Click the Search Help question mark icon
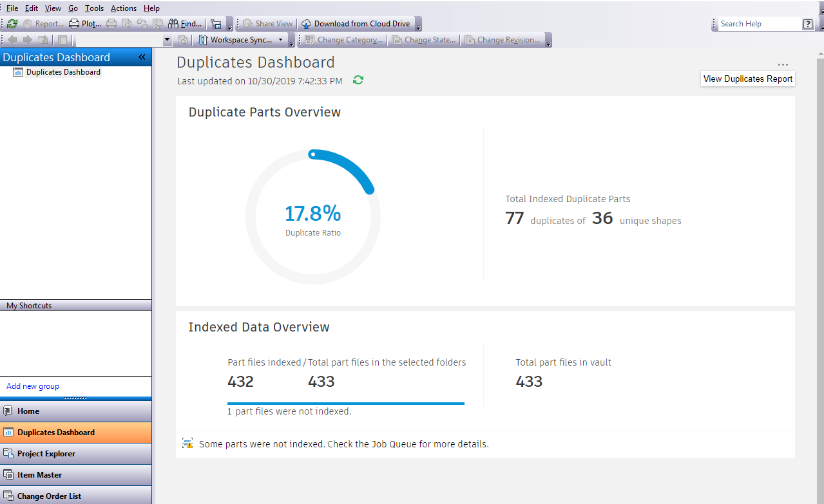Image resolution: width=824 pixels, height=504 pixels. (x=808, y=24)
